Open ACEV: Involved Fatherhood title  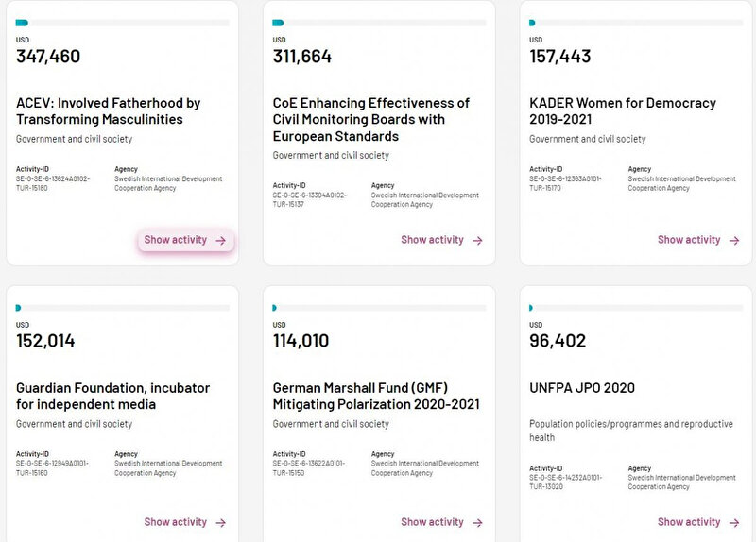(x=99, y=111)
